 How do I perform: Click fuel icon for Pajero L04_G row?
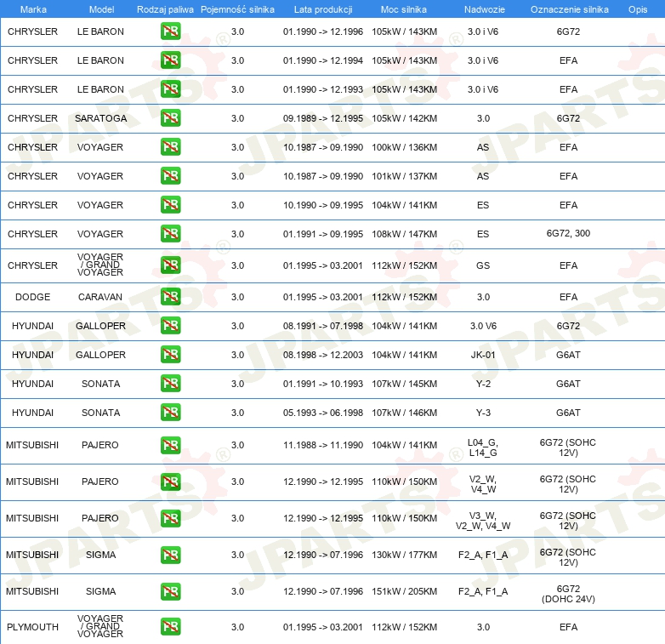click(170, 445)
